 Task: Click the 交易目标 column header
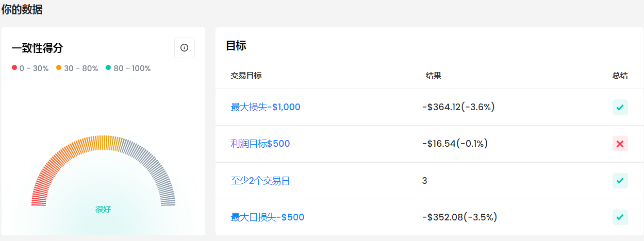tap(246, 76)
